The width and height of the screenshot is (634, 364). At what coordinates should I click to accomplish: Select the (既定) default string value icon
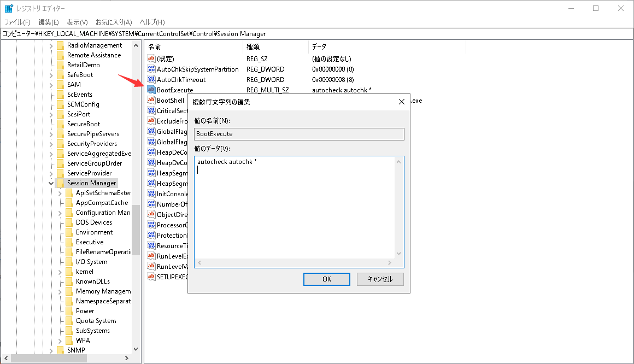[x=151, y=59]
